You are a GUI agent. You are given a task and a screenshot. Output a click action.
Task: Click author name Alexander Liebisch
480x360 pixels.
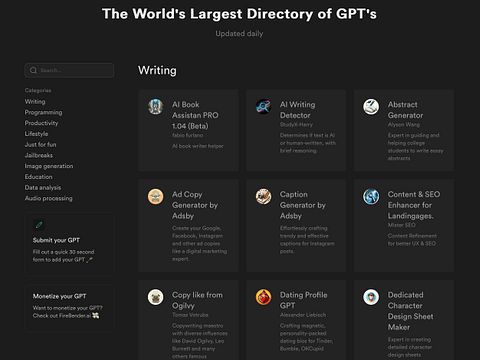pyautogui.click(x=303, y=315)
